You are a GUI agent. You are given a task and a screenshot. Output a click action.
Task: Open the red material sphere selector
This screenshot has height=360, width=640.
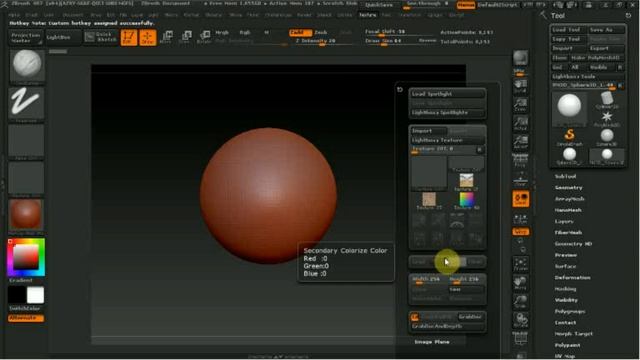pos(26,216)
